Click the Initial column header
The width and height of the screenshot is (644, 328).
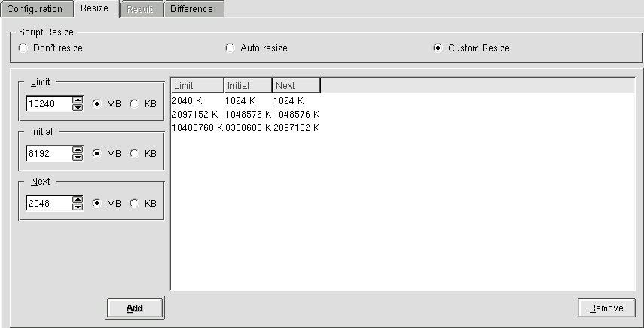click(x=248, y=86)
